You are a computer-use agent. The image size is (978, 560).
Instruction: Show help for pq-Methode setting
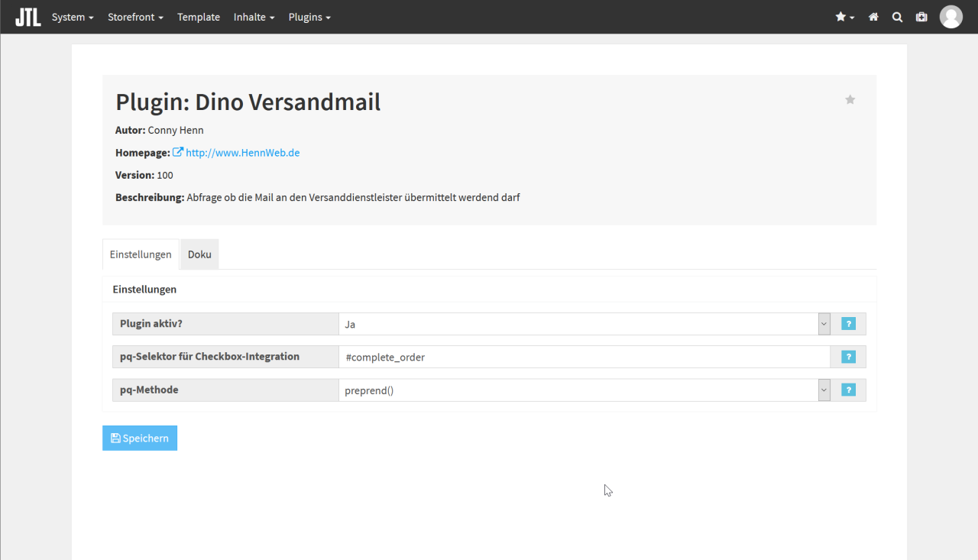pos(848,390)
